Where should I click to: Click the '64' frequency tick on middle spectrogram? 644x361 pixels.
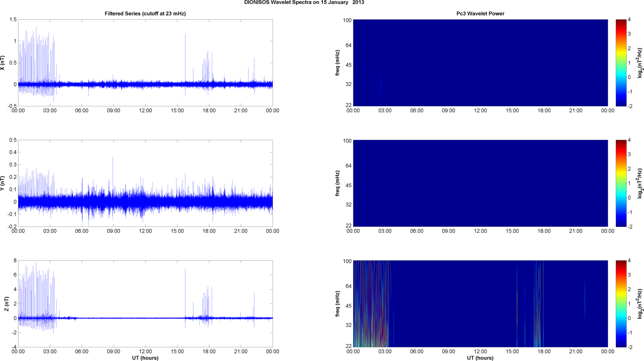(x=349, y=166)
